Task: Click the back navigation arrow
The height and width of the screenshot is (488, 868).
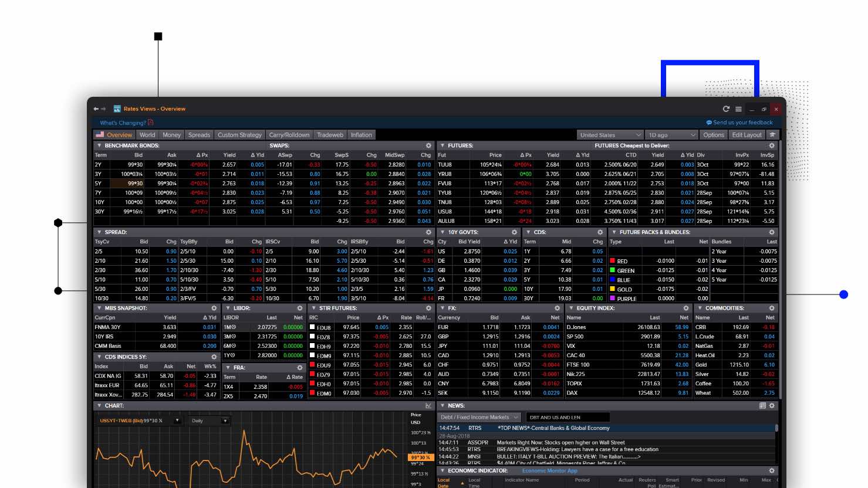Action: [x=96, y=109]
